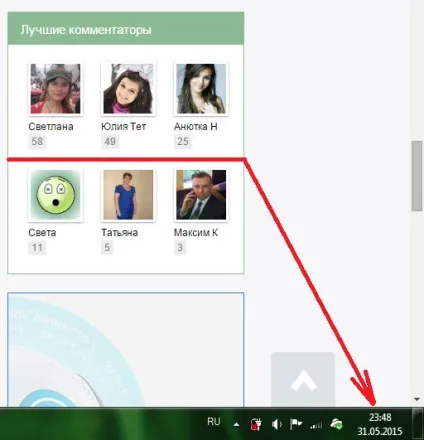Click the page scrollbar thumb
Viewport: 424px width, 440px height.
[x=417, y=176]
